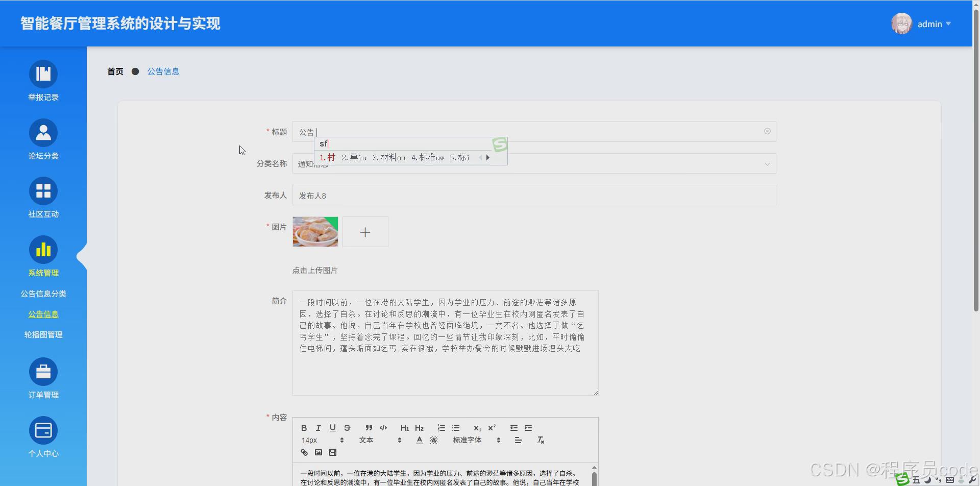This screenshot has height=486, width=980.
Task: Open 订单管理 from the sidebar
Action: point(43,378)
